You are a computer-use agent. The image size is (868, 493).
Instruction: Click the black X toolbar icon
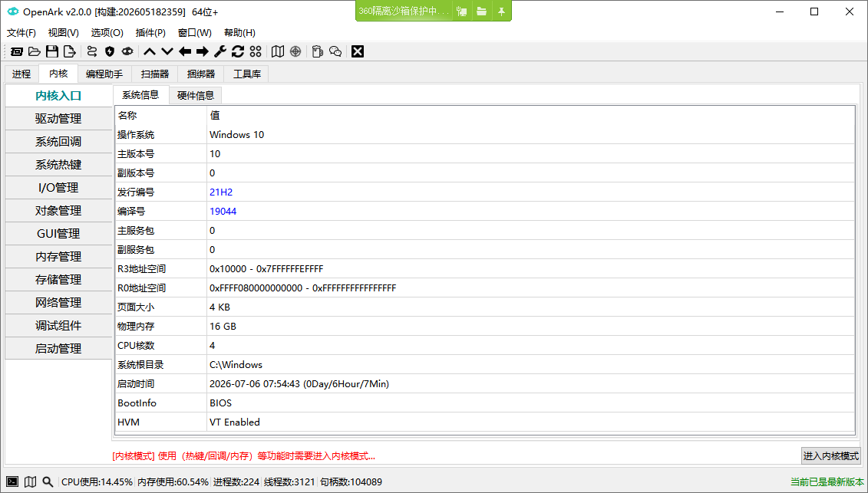point(358,51)
